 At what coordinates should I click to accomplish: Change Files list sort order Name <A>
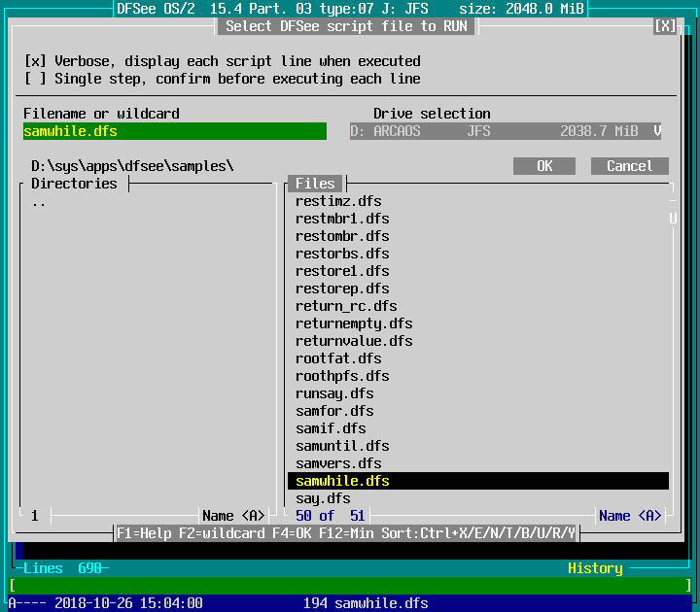(x=630, y=516)
